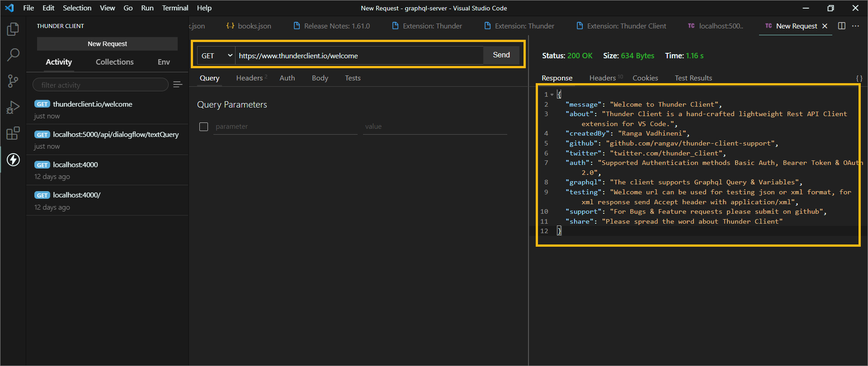868x366 pixels.
Task: Close the New Request tab
Action: 825,26
